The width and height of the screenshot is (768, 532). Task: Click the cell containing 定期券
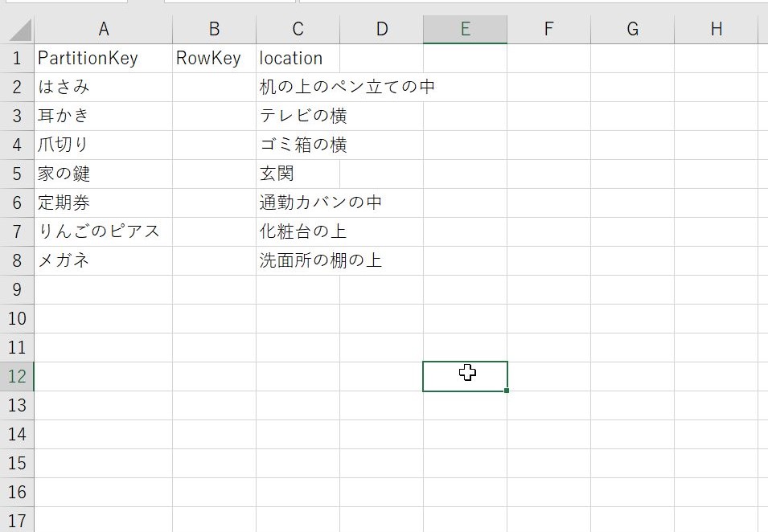click(103, 202)
